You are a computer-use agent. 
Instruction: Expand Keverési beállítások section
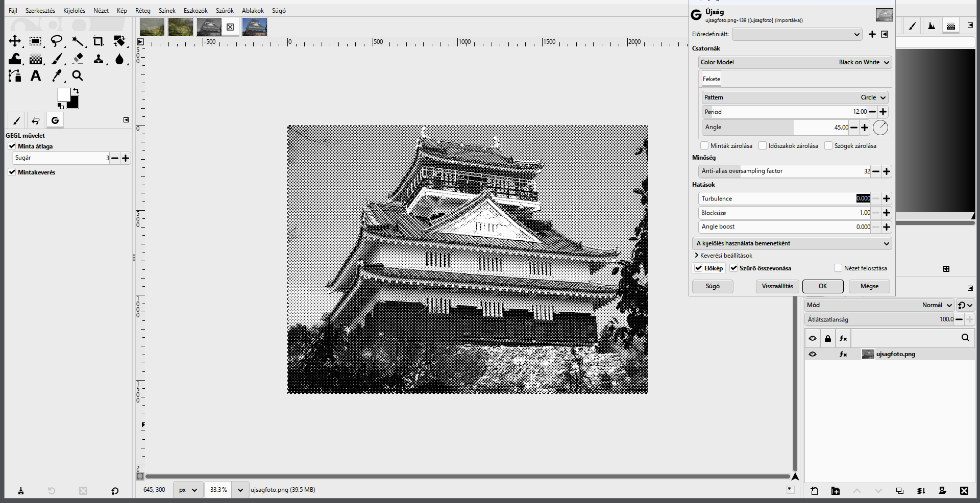coord(723,256)
